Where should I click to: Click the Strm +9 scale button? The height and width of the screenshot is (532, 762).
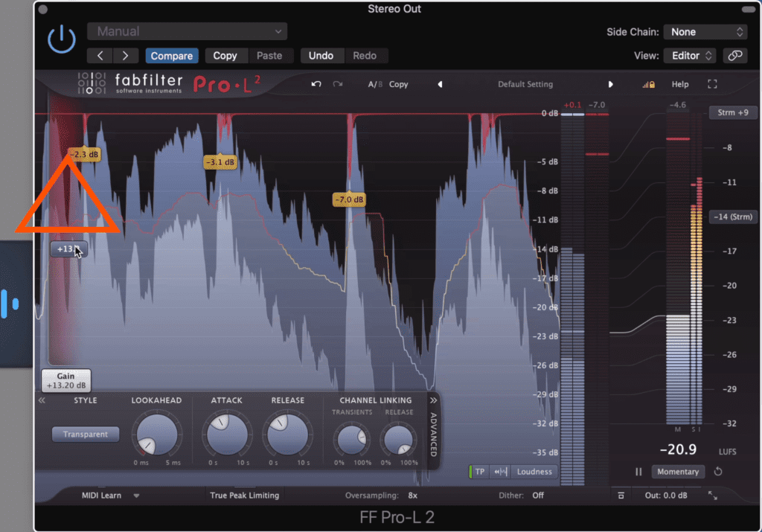(733, 112)
